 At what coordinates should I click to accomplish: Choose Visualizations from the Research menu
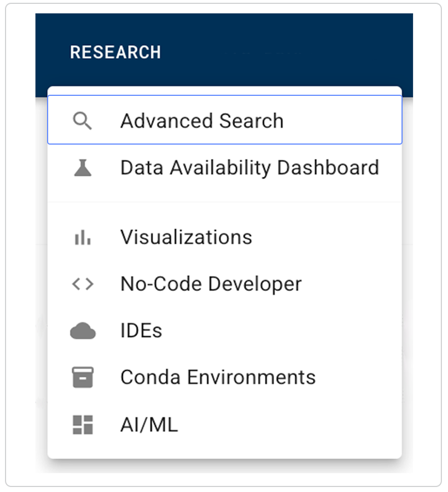186,238
